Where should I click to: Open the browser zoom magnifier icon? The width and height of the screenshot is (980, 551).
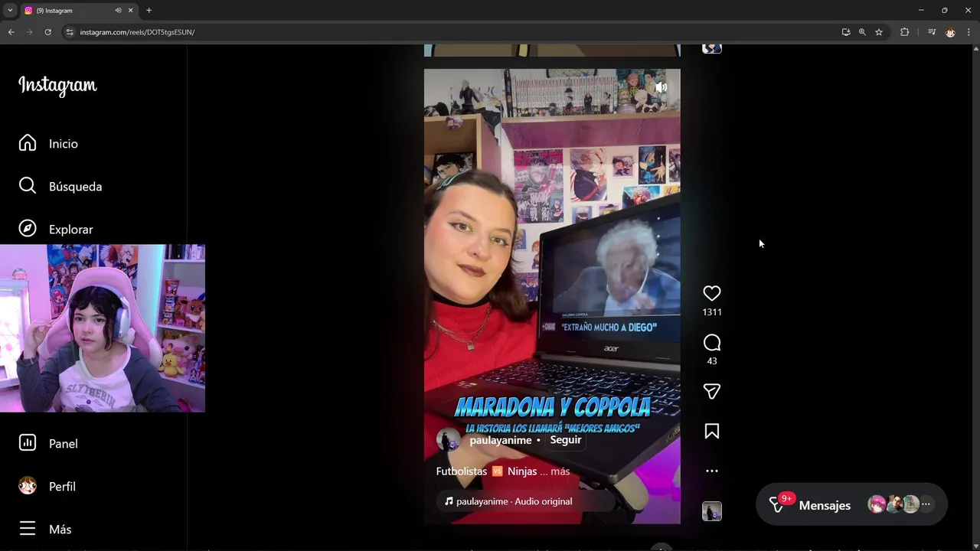[862, 32]
